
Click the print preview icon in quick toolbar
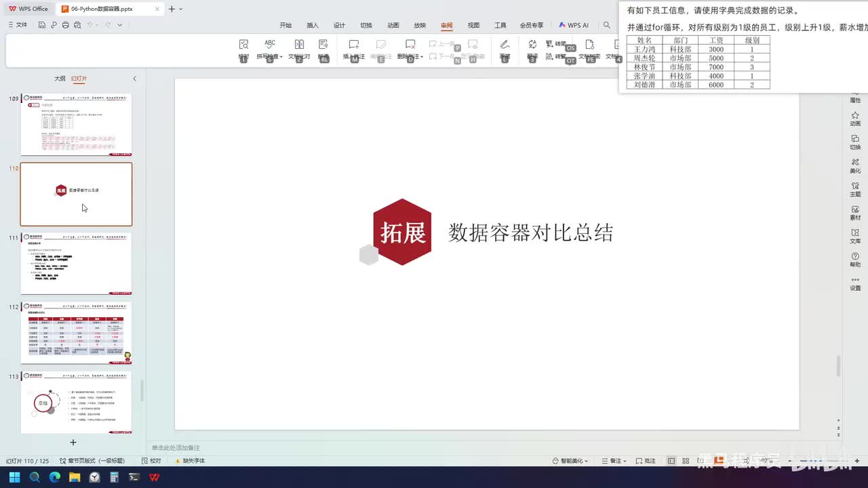(x=77, y=25)
